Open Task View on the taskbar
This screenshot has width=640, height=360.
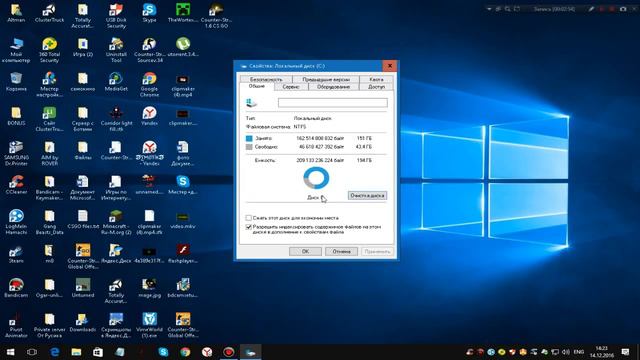(32, 352)
